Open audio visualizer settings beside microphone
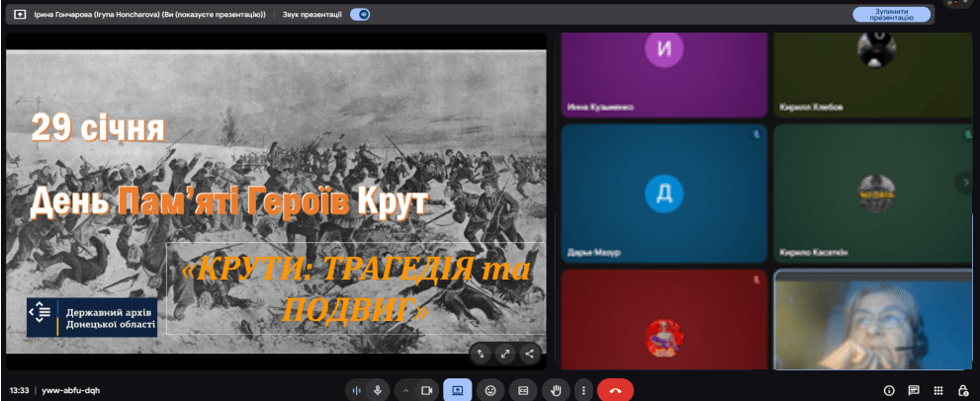 [357, 390]
